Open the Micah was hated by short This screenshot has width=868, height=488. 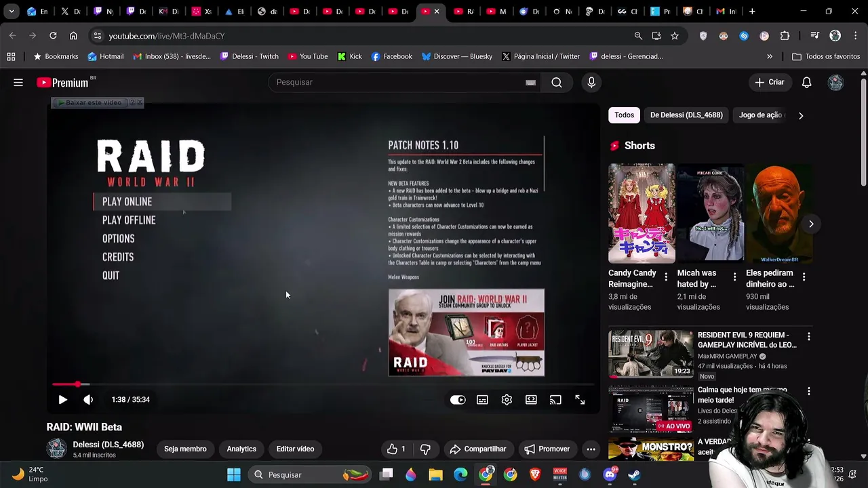710,213
